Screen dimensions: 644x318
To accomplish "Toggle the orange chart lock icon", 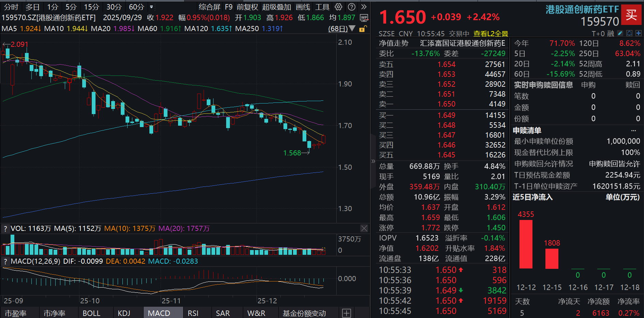I will (x=363, y=29).
